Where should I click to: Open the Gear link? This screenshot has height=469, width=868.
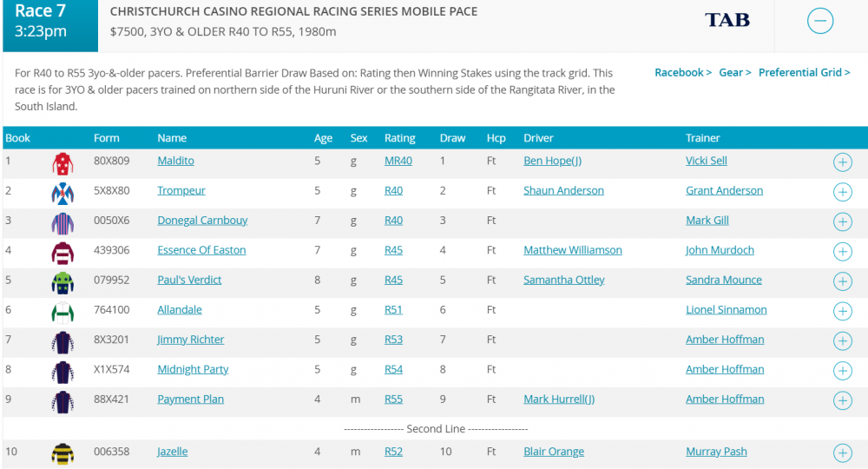coord(734,73)
